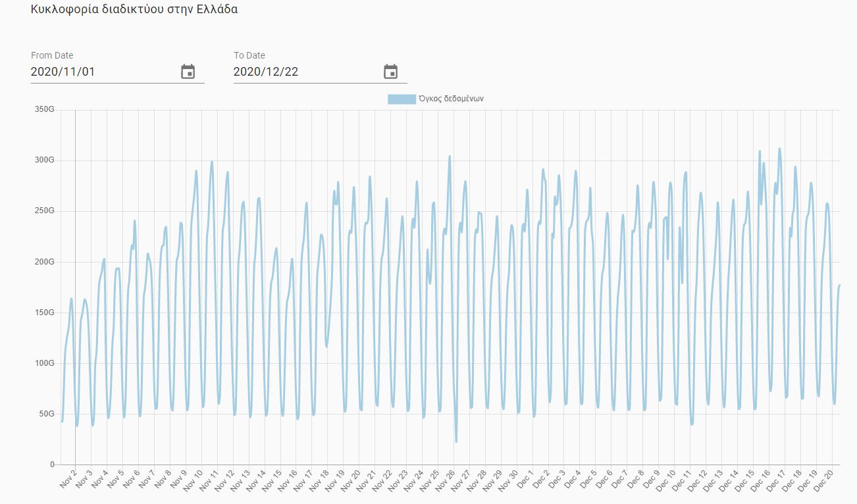Click the traffic peak above Nov 26
This screenshot has height=504, width=857.
pos(450,156)
